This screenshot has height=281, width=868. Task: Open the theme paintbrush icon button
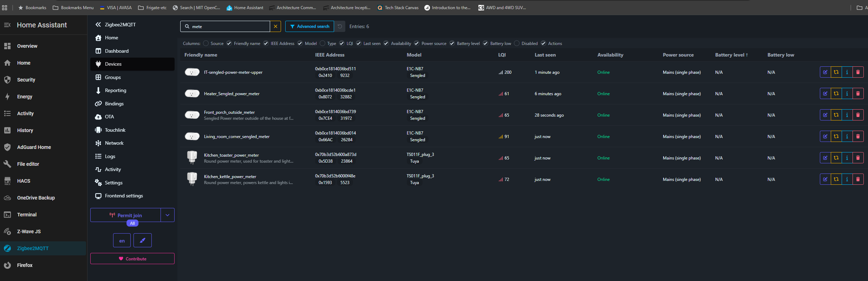[143, 240]
